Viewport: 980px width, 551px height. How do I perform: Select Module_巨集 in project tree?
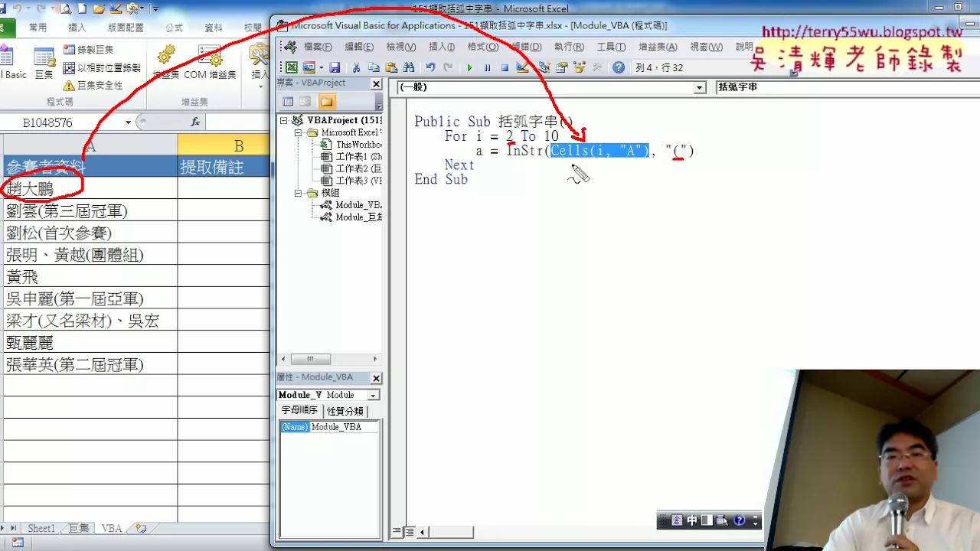[x=352, y=217]
